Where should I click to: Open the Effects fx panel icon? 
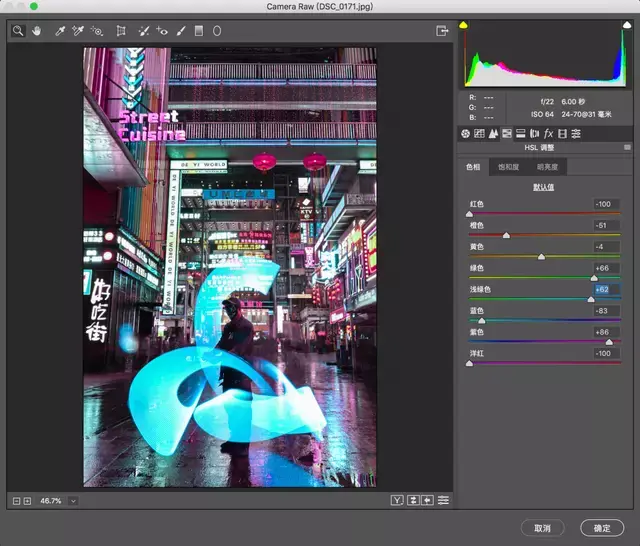[x=548, y=133]
